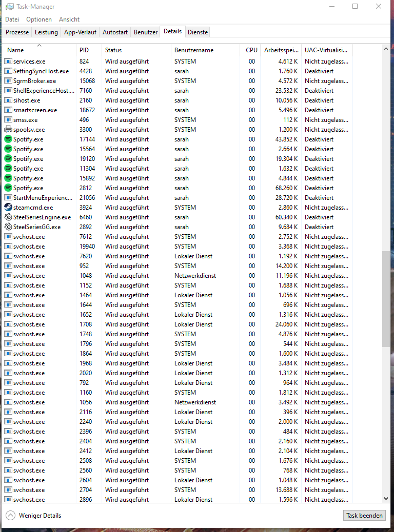Click the scrollbar up arrow
The image size is (394, 532).
pyautogui.click(x=386, y=49)
